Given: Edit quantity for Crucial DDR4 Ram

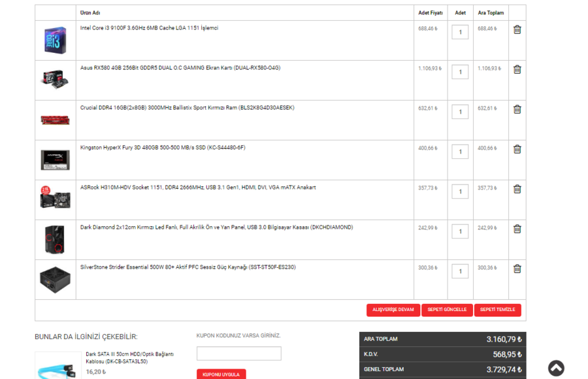Looking at the screenshot, I should (460, 112).
